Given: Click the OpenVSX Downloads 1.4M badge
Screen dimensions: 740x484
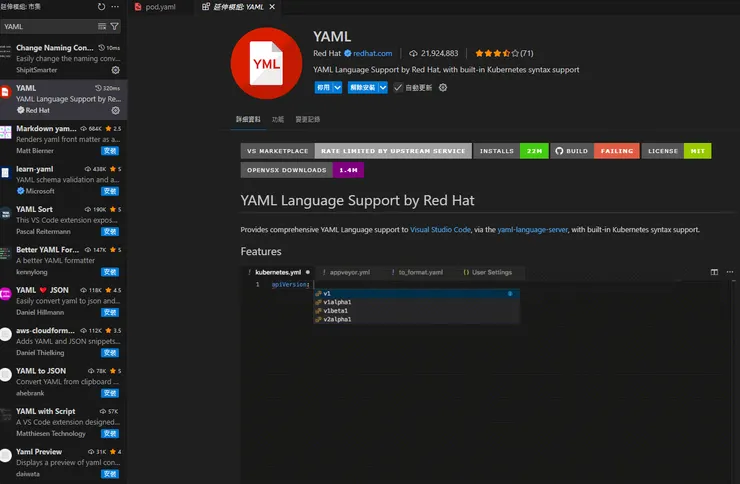Looking at the screenshot, I should coord(302,170).
